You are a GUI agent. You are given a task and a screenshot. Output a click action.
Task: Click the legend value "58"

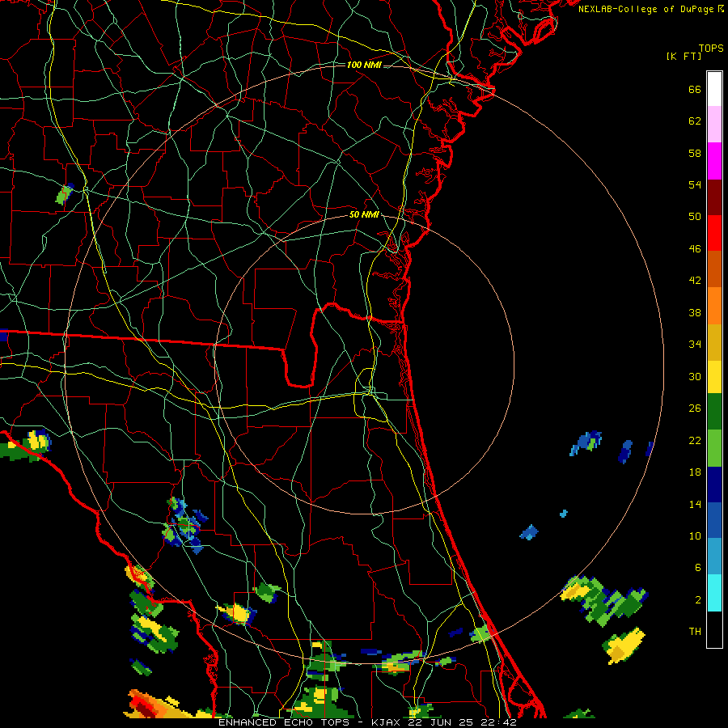[x=695, y=153]
